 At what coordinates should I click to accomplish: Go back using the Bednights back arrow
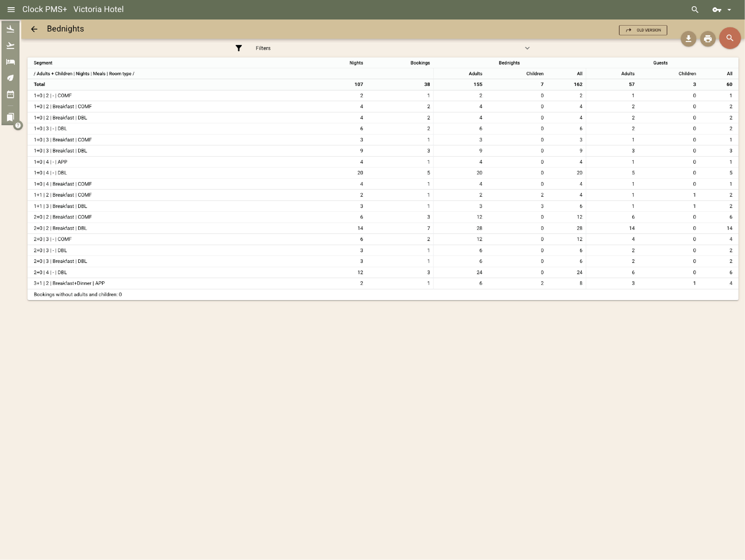pos(34,29)
